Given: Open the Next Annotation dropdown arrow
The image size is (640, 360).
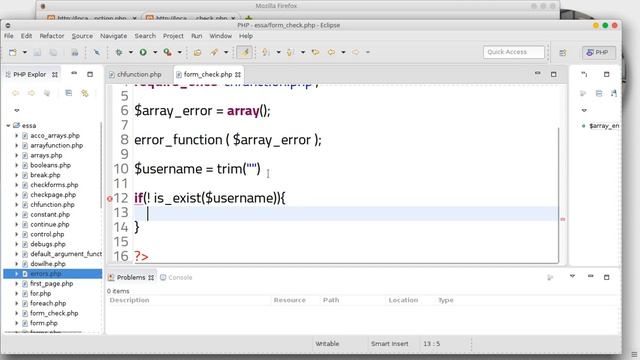Looking at the screenshot, I should coord(278,52).
